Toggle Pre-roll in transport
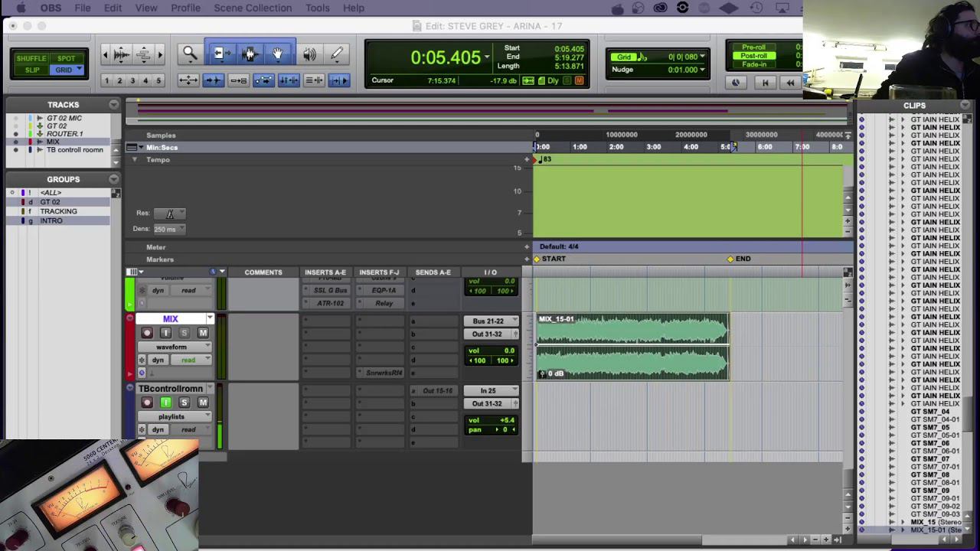 753,47
